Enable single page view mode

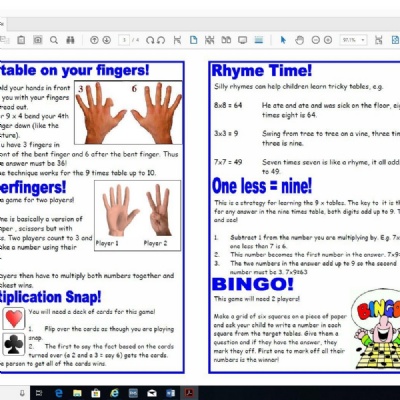tap(193, 40)
